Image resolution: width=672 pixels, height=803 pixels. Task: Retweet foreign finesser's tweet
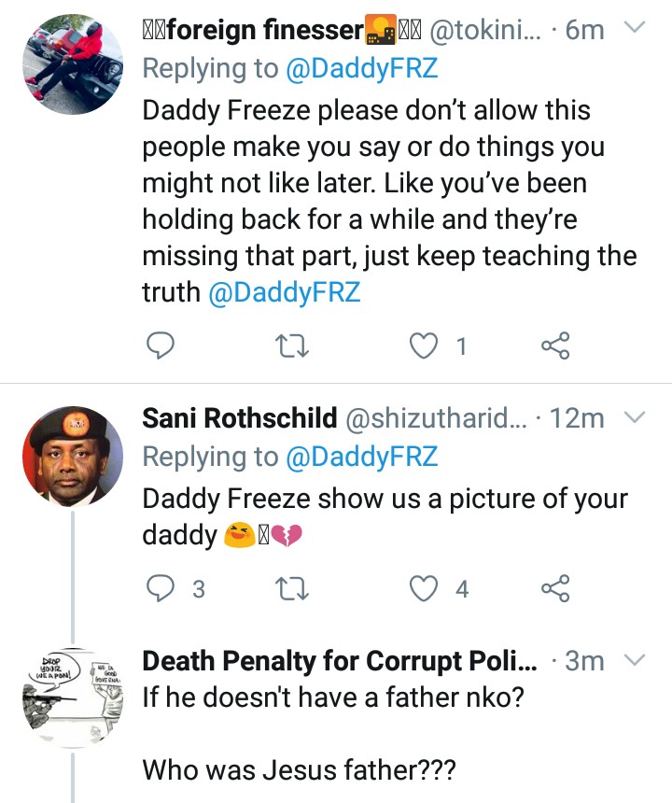click(295, 346)
